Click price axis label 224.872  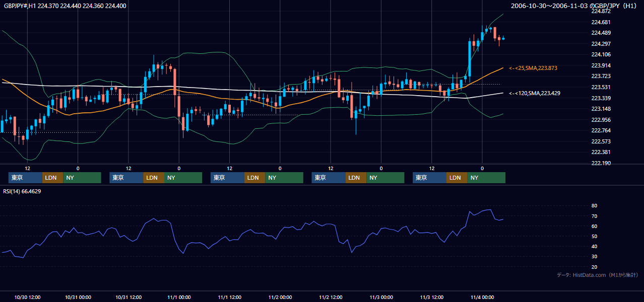[601, 11]
